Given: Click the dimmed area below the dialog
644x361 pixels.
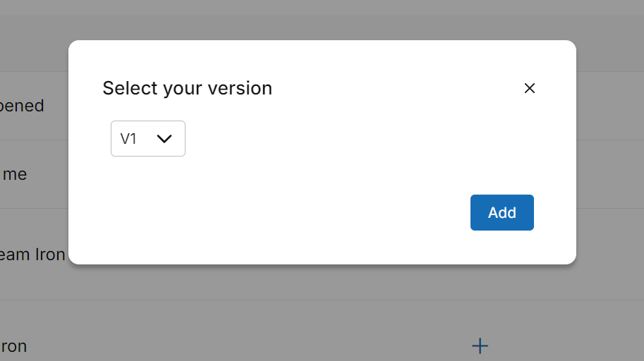Looking at the screenshot, I should (x=282, y=317).
